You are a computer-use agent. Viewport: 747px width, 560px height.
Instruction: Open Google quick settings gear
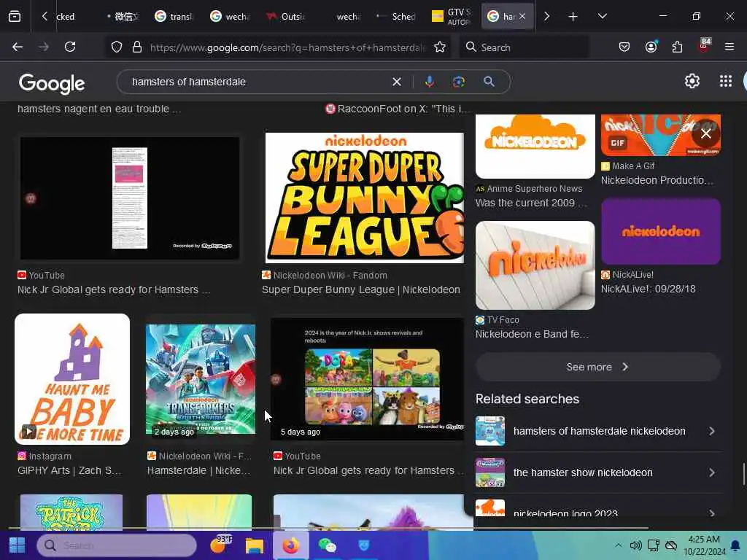pos(692,82)
